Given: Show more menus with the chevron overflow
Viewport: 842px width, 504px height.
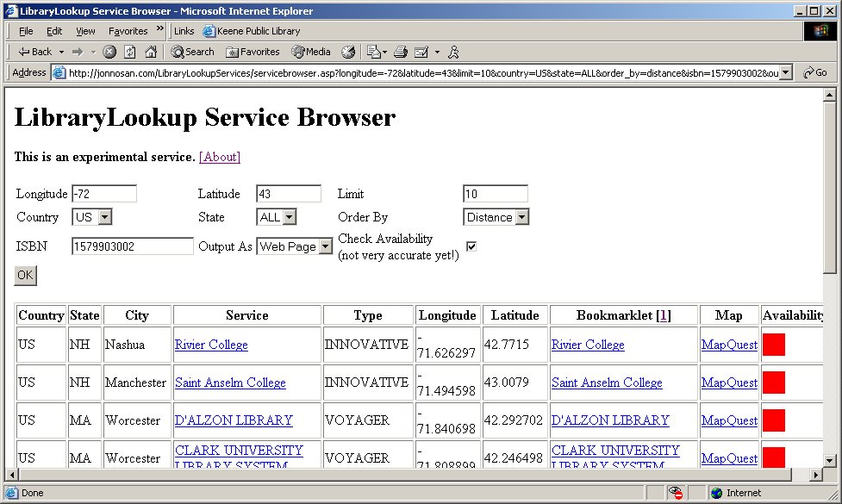Looking at the screenshot, I should [x=160, y=29].
